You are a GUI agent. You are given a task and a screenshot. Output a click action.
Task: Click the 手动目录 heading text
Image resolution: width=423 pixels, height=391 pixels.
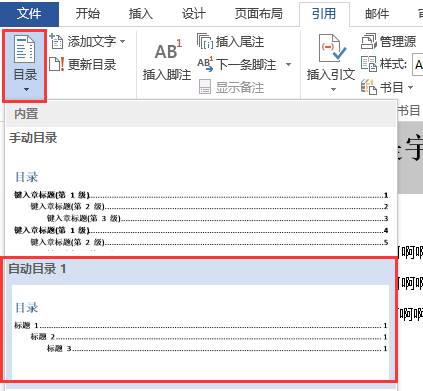tap(33, 138)
